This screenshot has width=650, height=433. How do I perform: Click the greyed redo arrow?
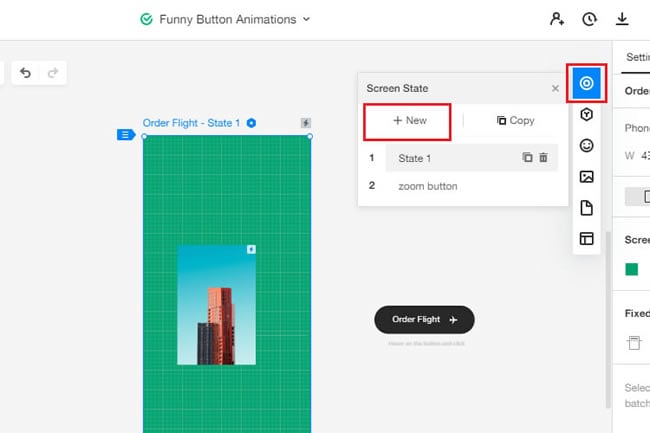click(53, 73)
